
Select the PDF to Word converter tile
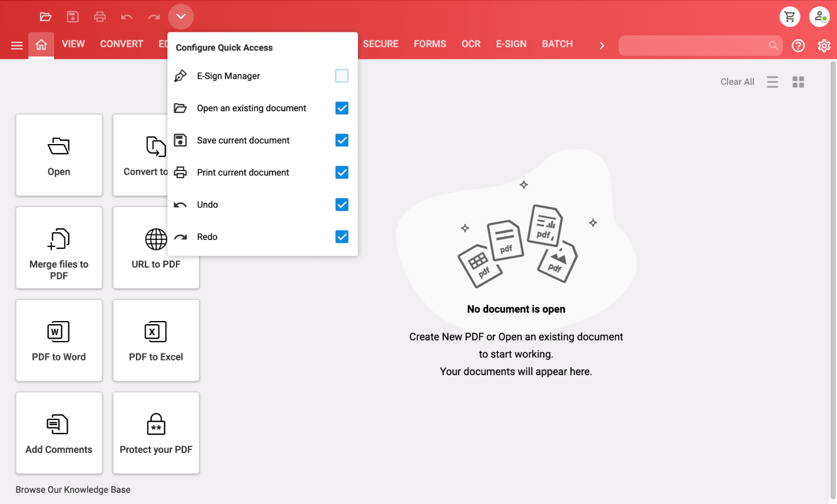59,341
